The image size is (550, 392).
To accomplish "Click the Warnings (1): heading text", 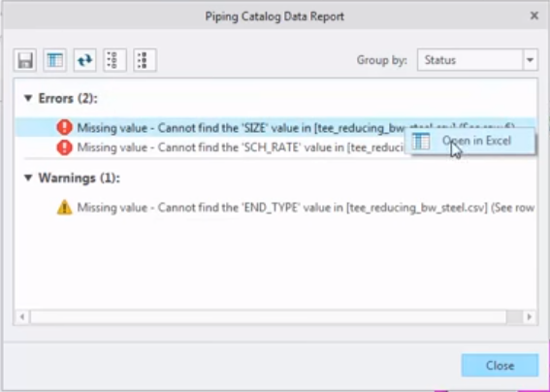I will (x=80, y=179).
